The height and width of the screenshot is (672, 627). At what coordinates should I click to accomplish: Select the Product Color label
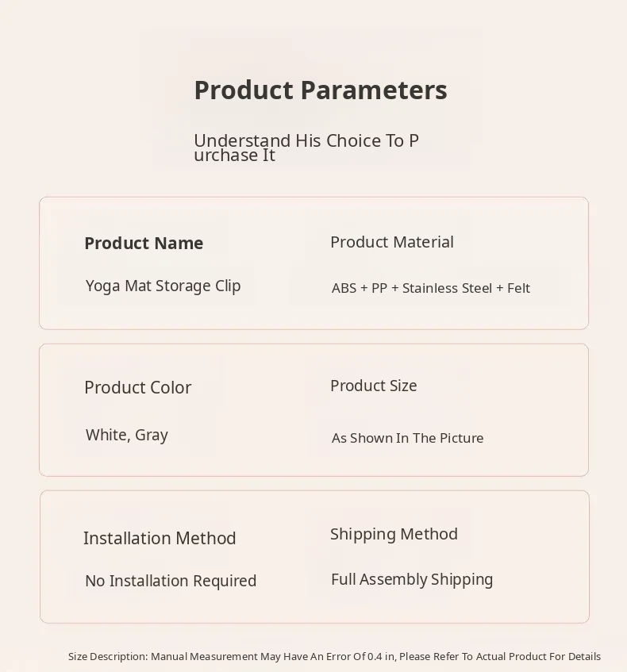coord(137,388)
